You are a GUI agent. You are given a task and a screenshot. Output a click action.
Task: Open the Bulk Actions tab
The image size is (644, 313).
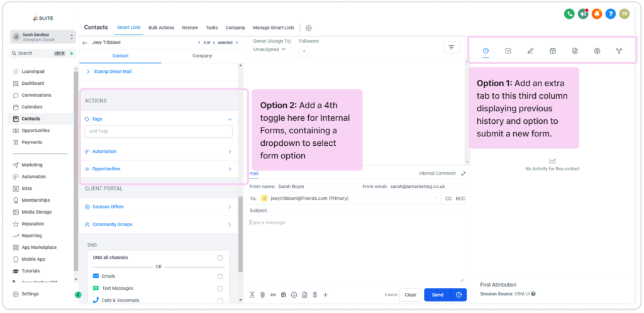pos(162,28)
